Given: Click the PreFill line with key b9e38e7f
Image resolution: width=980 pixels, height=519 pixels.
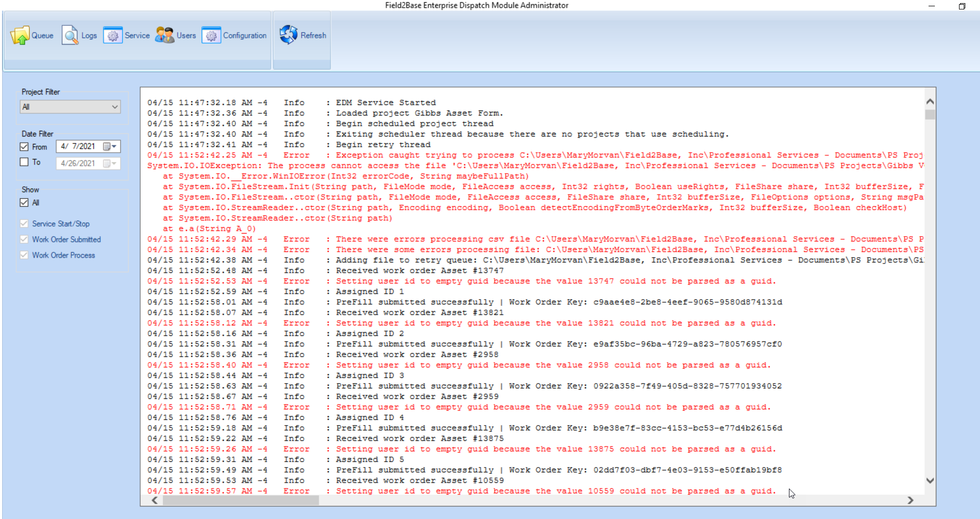Looking at the screenshot, I should 465,428.
